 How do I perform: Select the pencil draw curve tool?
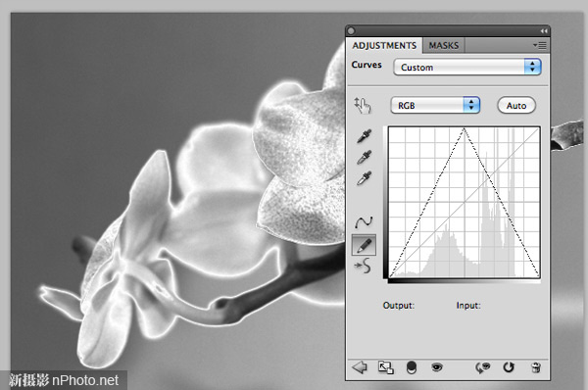coord(364,245)
